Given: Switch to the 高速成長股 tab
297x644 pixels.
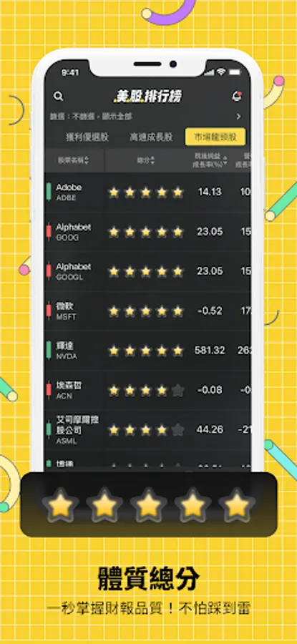Looking at the screenshot, I should [151, 137].
